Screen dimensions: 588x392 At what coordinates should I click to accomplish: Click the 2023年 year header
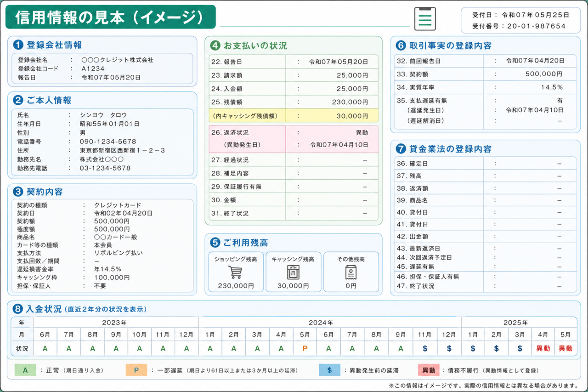(114, 323)
